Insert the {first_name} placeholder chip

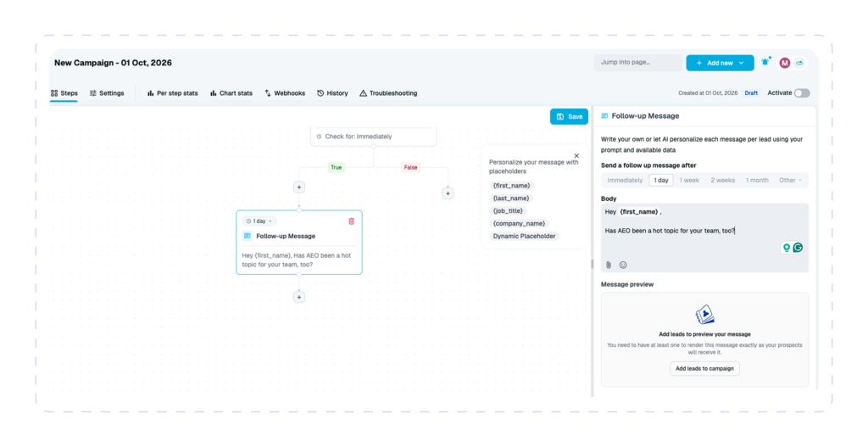[511, 186]
